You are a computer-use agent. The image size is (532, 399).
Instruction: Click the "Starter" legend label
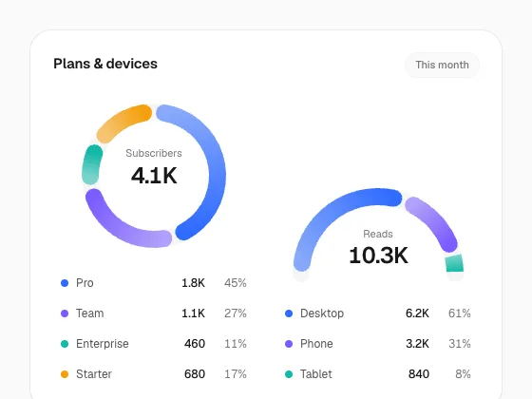coord(94,374)
